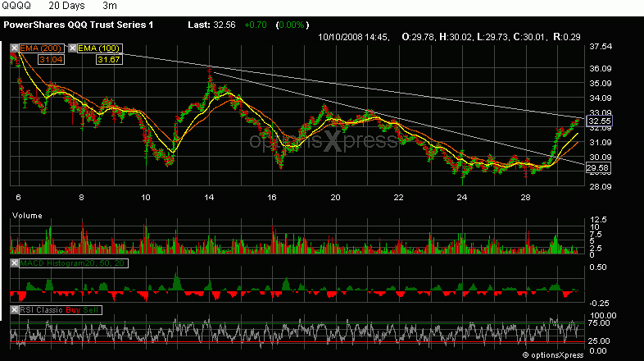
Task: Click the 100.00 RSI axis label
Action: pyautogui.click(x=603, y=316)
